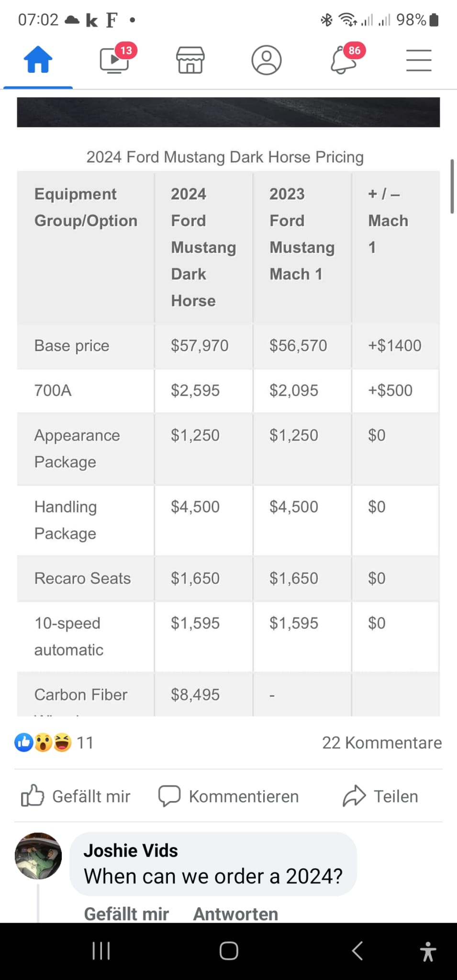457x980 pixels.
Task: Tap the reaction emojis summary
Action: [54, 742]
